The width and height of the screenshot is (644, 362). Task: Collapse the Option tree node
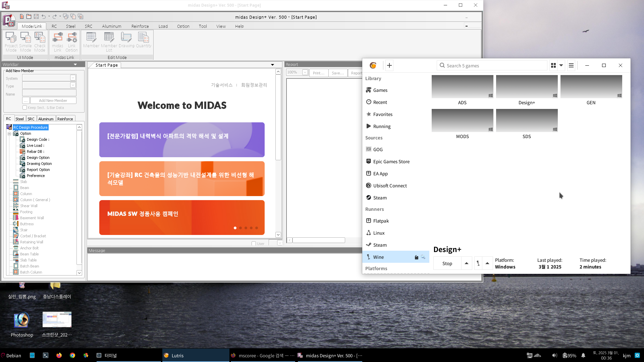(x=9, y=134)
